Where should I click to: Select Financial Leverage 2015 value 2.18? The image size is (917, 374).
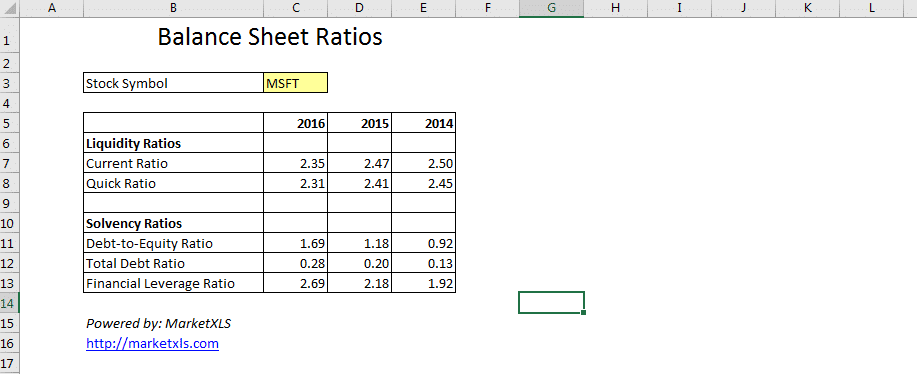coord(360,283)
